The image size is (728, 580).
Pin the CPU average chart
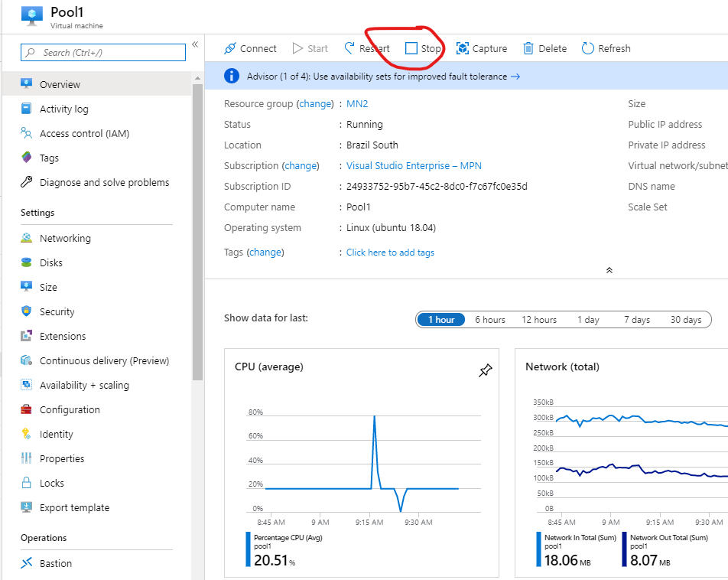click(485, 371)
